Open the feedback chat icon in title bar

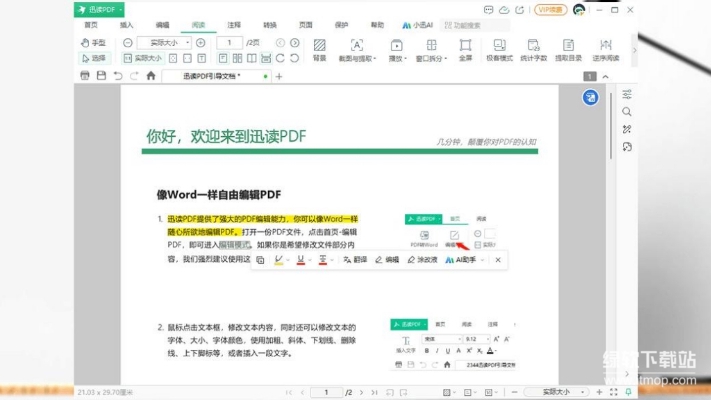(x=488, y=10)
